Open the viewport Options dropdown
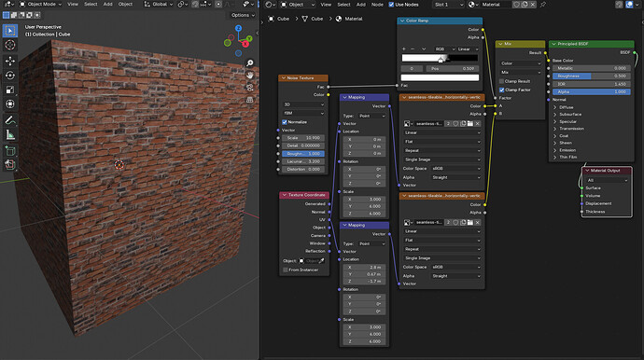Image resolution: width=644 pixels, height=360 pixels. coord(243,15)
